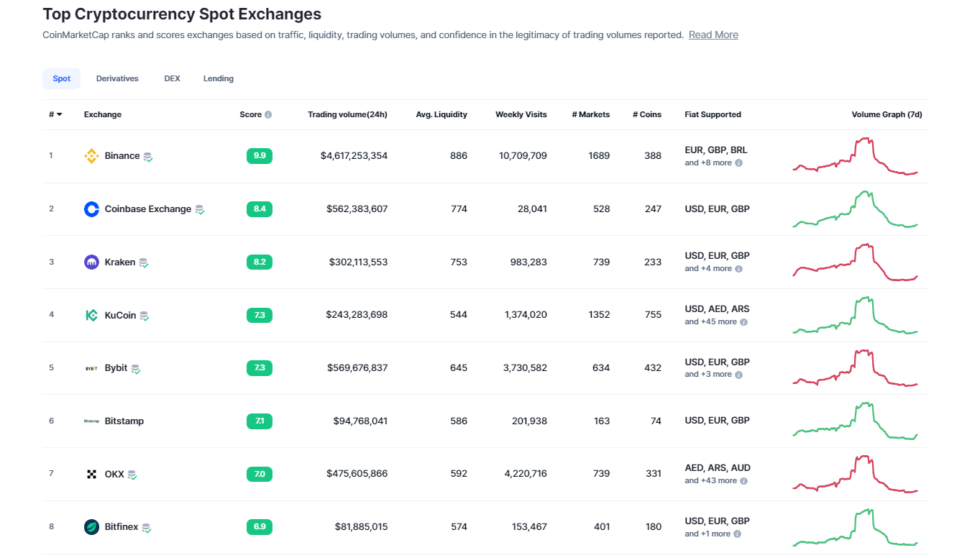This screenshot has width=980, height=558.
Task: Open the Bitstamp exchange name link
Action: [x=124, y=421]
